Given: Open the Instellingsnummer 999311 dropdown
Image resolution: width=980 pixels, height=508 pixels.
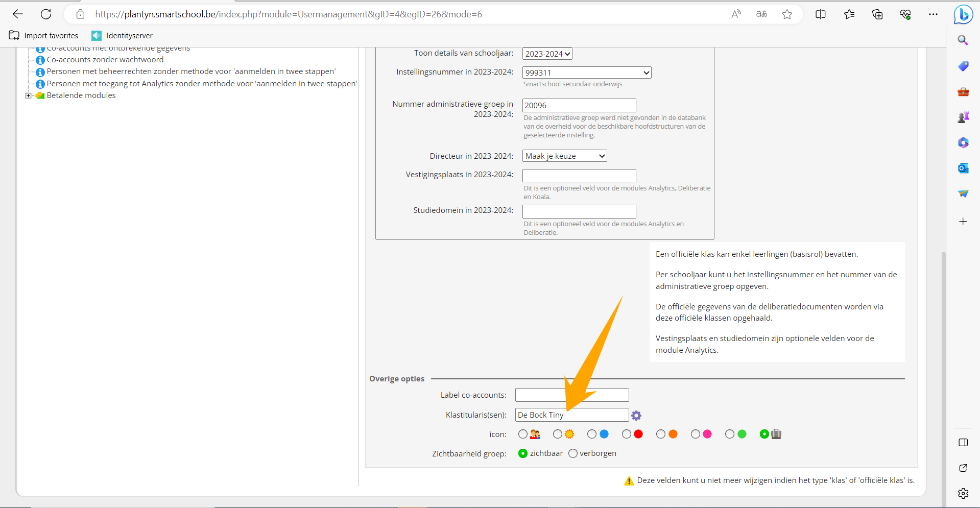Looking at the screenshot, I should (x=586, y=72).
